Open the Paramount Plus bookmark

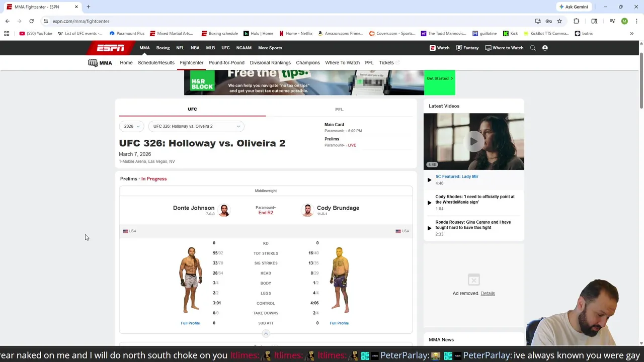point(127,34)
